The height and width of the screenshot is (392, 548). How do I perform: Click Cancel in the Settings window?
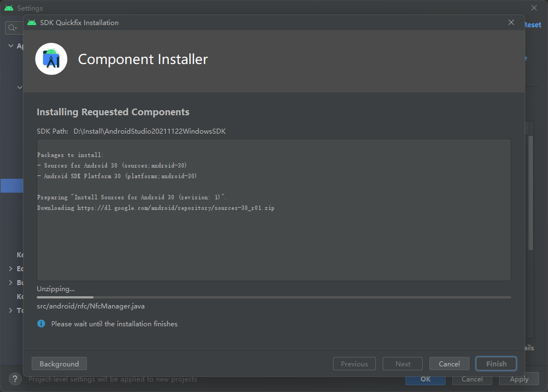point(472,379)
